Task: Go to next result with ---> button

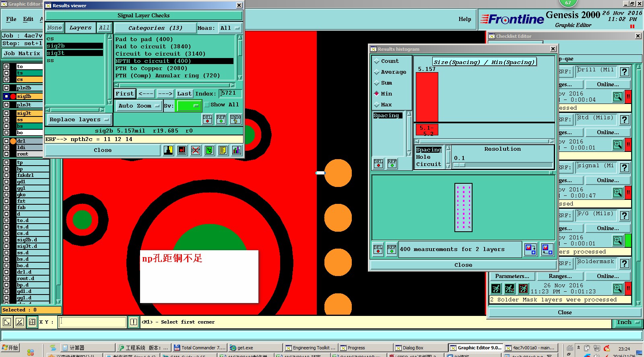Action: coord(165,93)
